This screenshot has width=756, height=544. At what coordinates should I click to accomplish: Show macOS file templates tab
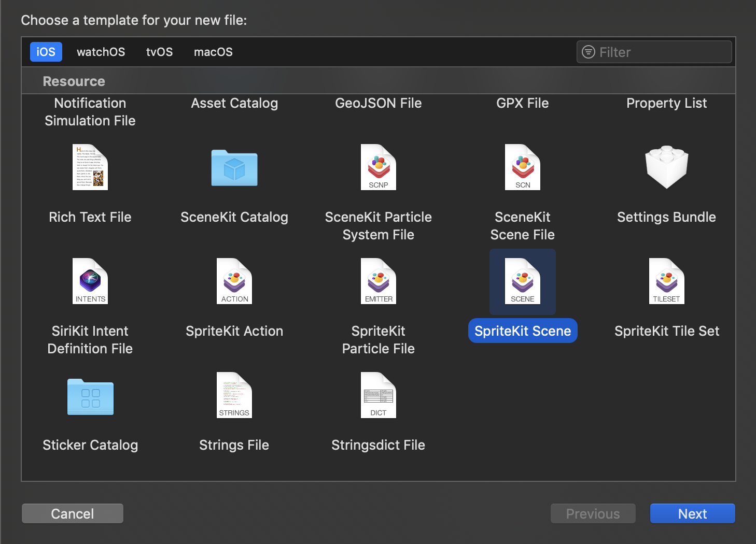tap(213, 52)
